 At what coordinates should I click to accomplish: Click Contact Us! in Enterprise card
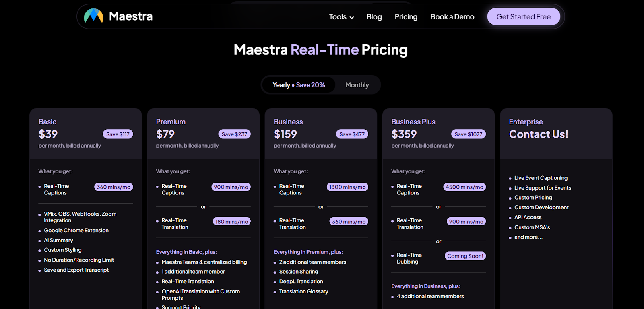pyautogui.click(x=539, y=134)
